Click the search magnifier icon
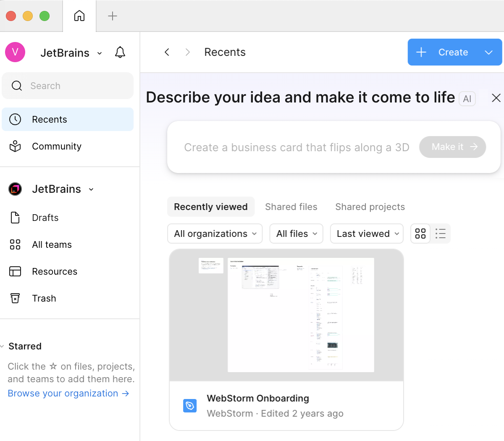The width and height of the screenshot is (504, 441). (17, 86)
